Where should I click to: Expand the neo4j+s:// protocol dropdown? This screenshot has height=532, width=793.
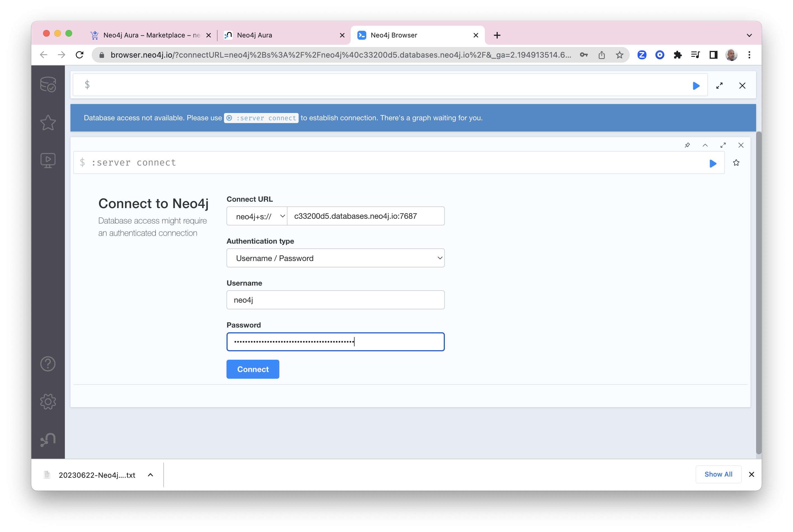(x=257, y=216)
